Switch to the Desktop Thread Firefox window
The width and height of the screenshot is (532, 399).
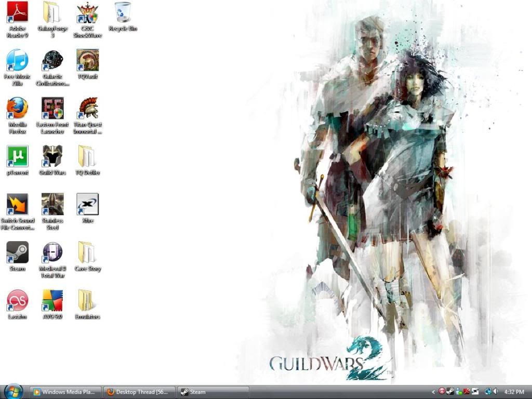[139, 392]
